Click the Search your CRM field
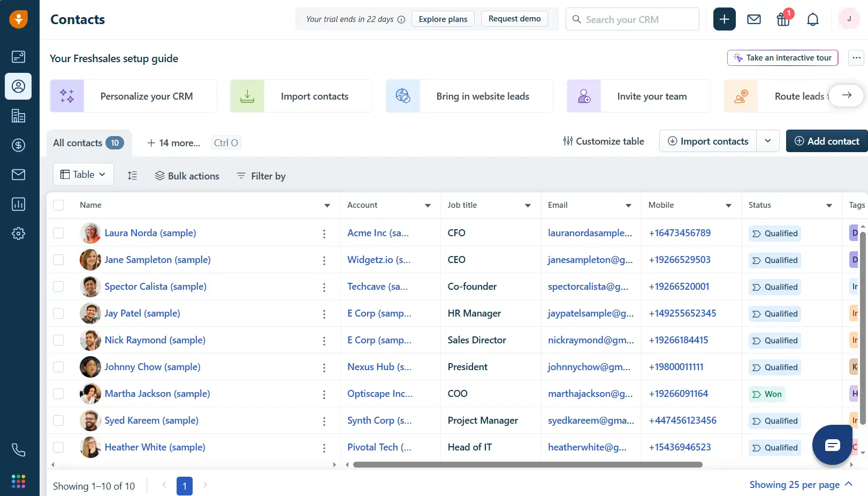 click(x=633, y=19)
